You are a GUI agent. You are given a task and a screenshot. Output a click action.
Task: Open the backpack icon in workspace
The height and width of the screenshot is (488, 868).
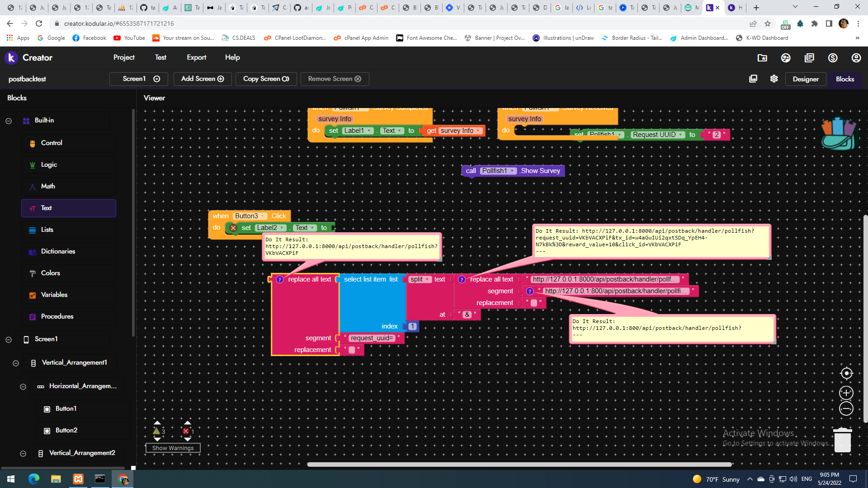(838, 133)
